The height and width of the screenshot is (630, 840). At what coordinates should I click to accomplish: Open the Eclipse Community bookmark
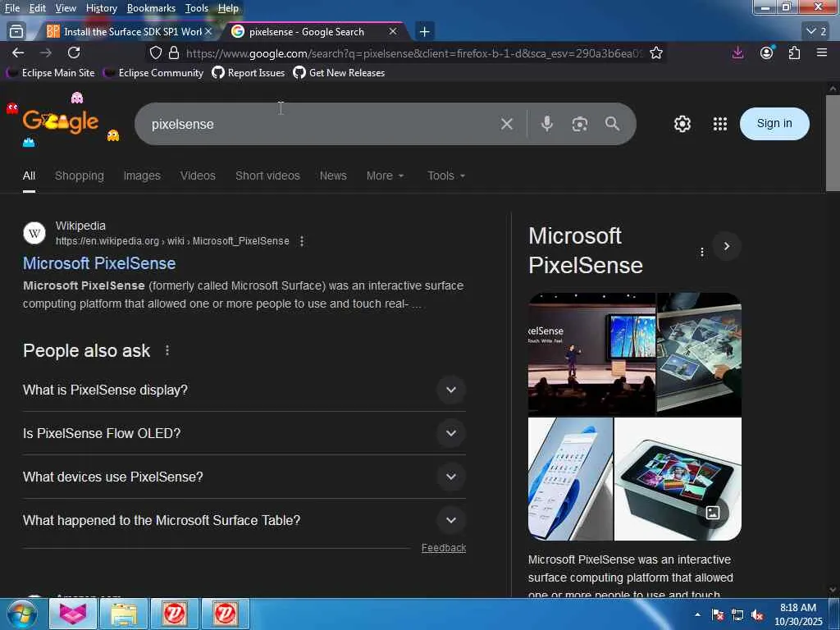153,73
